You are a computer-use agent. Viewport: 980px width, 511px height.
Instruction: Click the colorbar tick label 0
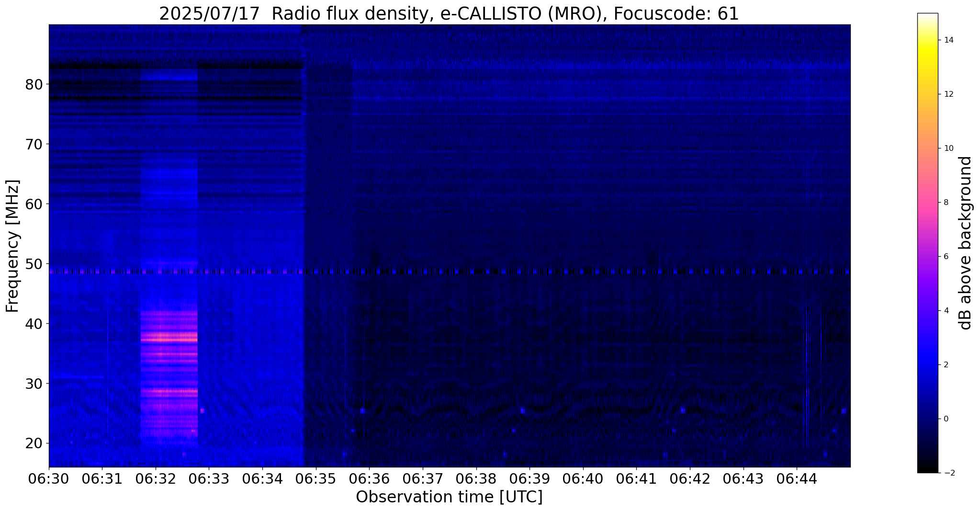coord(946,419)
